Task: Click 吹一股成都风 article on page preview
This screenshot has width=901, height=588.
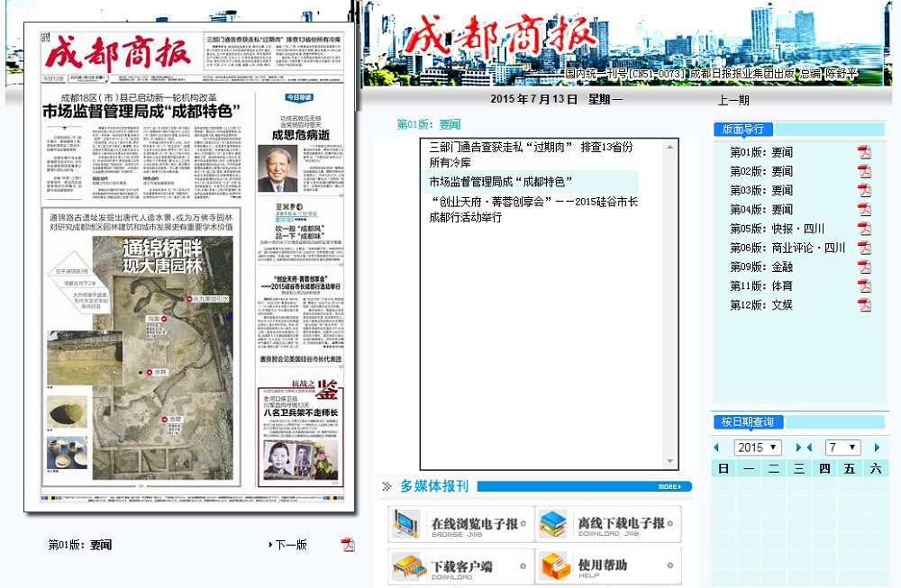Action: (301, 232)
